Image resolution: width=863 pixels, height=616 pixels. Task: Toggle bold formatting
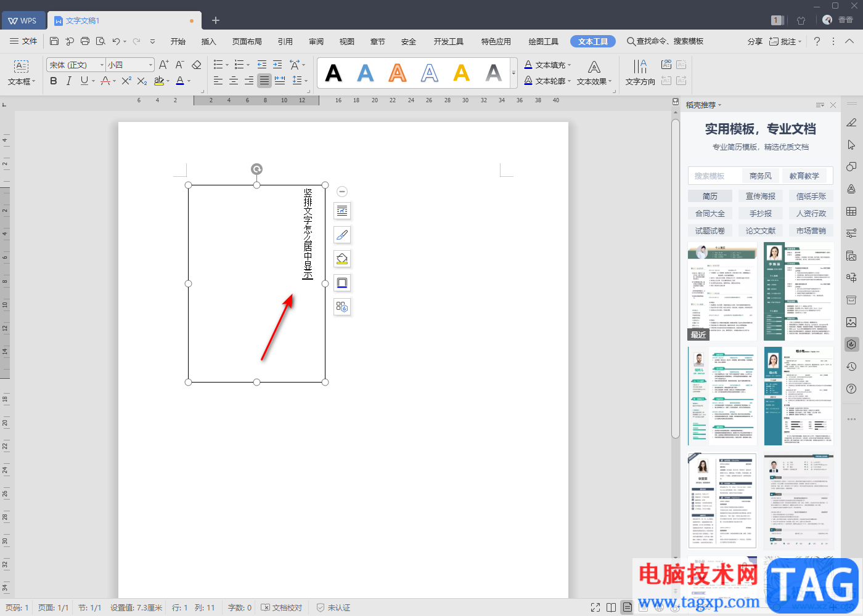tap(54, 81)
